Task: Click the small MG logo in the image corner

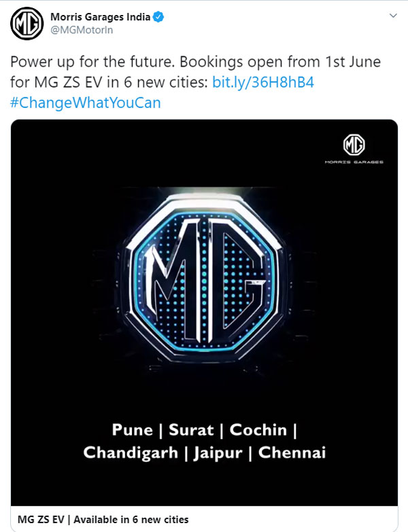Action: 354,145
